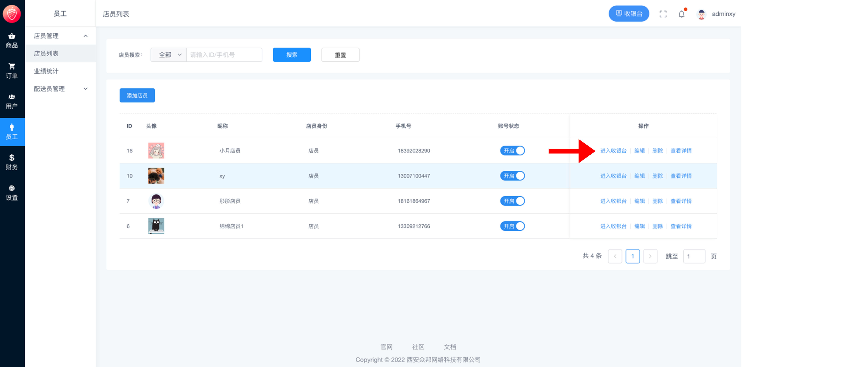The width and height of the screenshot is (868, 367).
Task: Click the 重置 button
Action: 340,55
